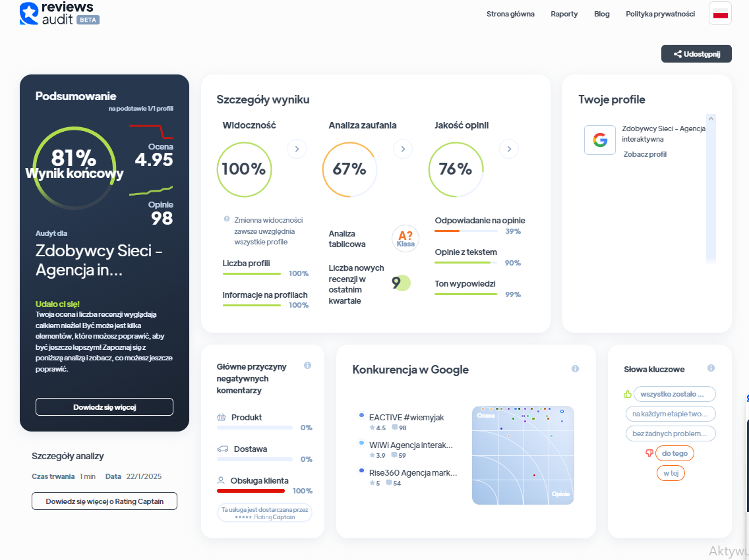749x560 pixels.
Task: Open Zobacz profil link
Action: [645, 154]
